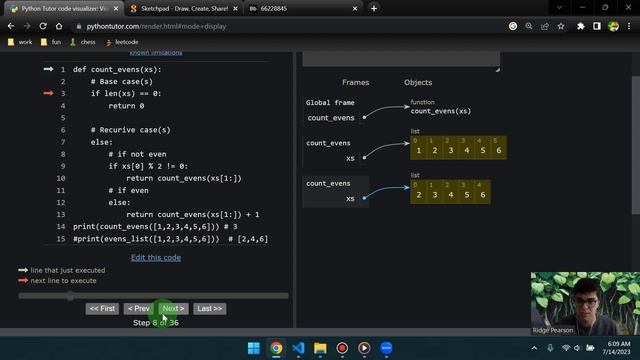The height and width of the screenshot is (360, 640).
Task: Jump to the Last step
Action: tap(210, 309)
